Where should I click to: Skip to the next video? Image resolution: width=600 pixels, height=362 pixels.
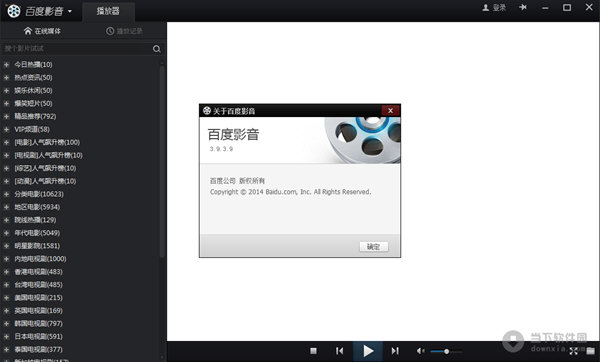coord(395,351)
